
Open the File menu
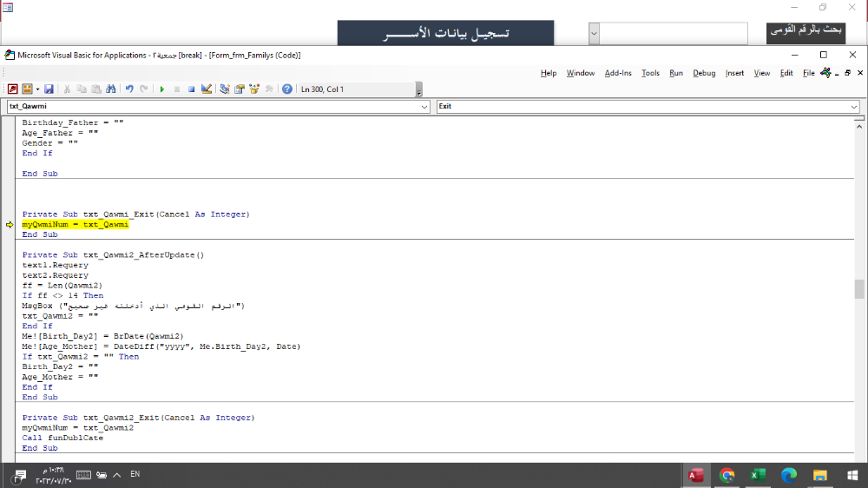click(x=809, y=73)
